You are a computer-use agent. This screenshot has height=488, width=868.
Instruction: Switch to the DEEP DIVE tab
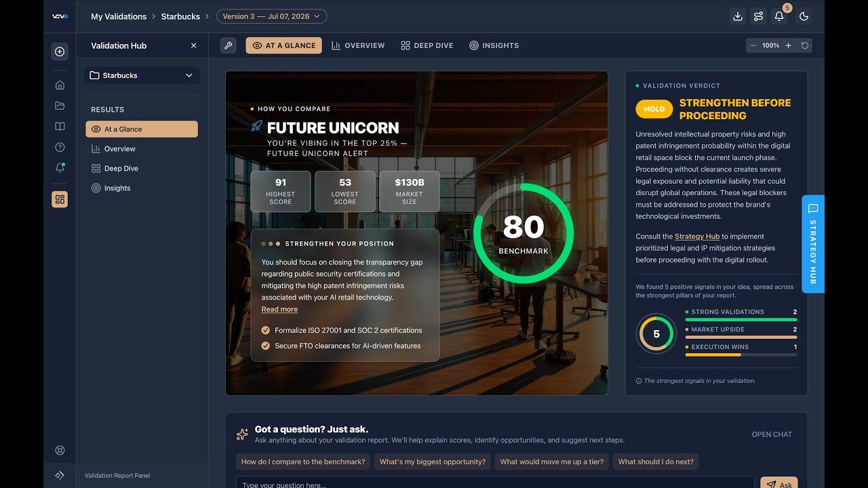coord(427,45)
